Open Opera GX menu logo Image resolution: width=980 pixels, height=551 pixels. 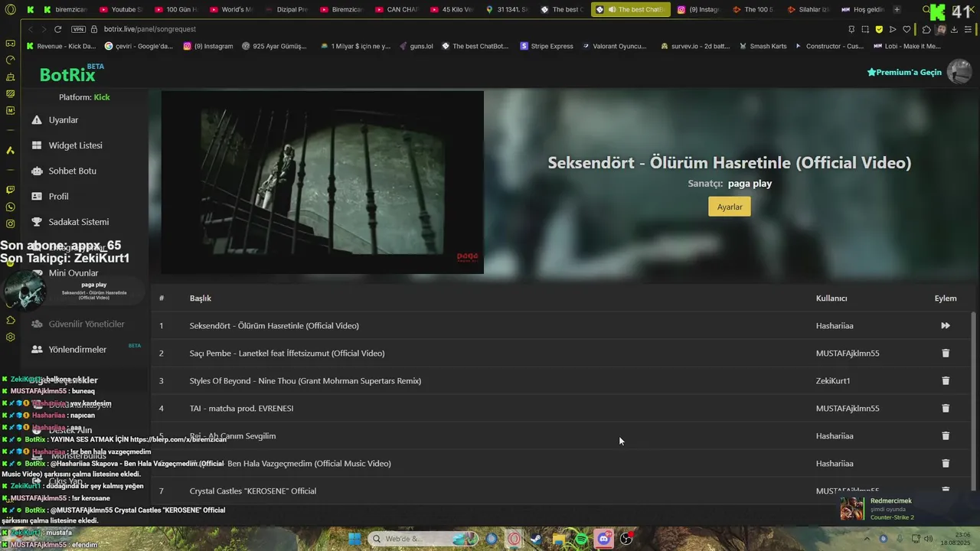10,9
